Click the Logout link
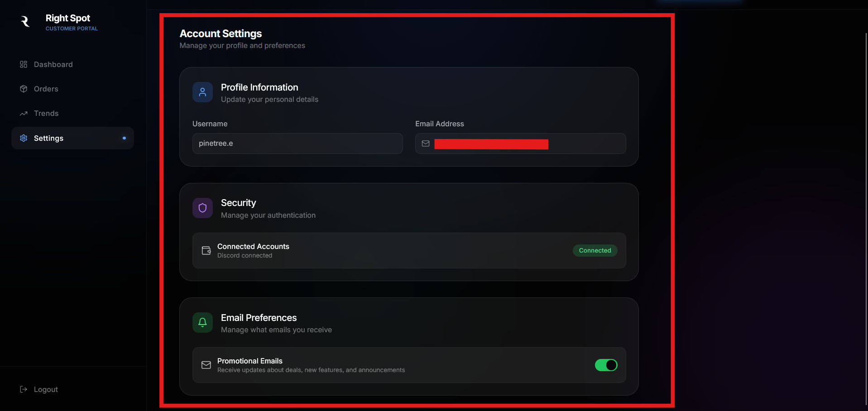 (x=46, y=389)
